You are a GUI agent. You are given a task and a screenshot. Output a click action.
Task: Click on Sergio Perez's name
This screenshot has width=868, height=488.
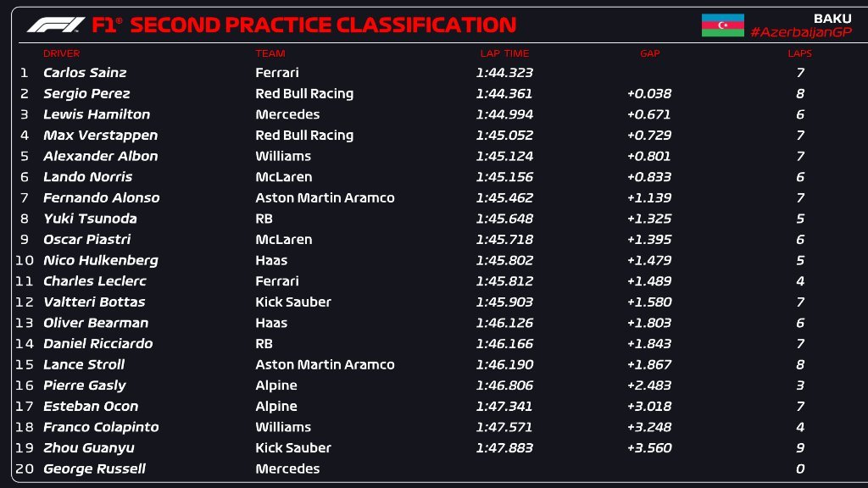(x=86, y=93)
